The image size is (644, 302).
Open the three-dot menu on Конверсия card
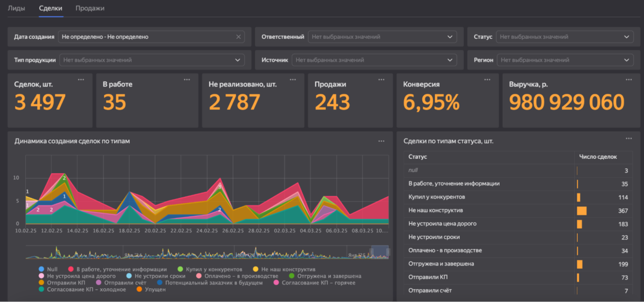[x=487, y=80]
